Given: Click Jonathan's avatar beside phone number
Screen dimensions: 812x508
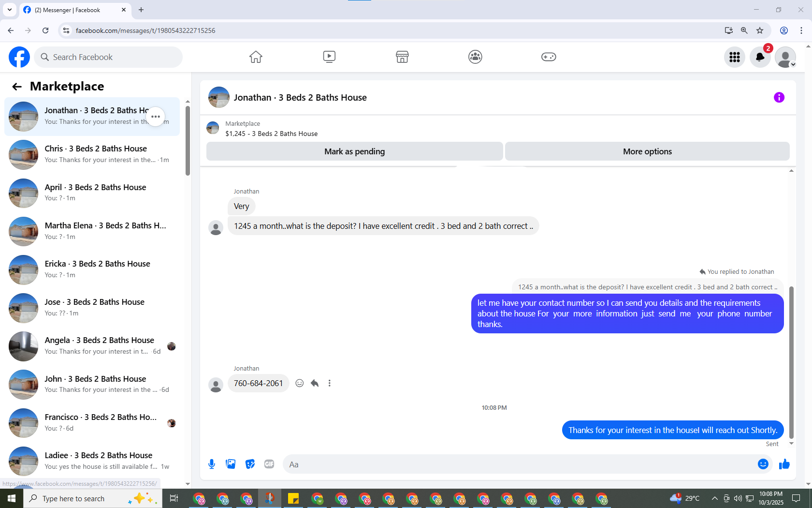Looking at the screenshot, I should [216, 385].
